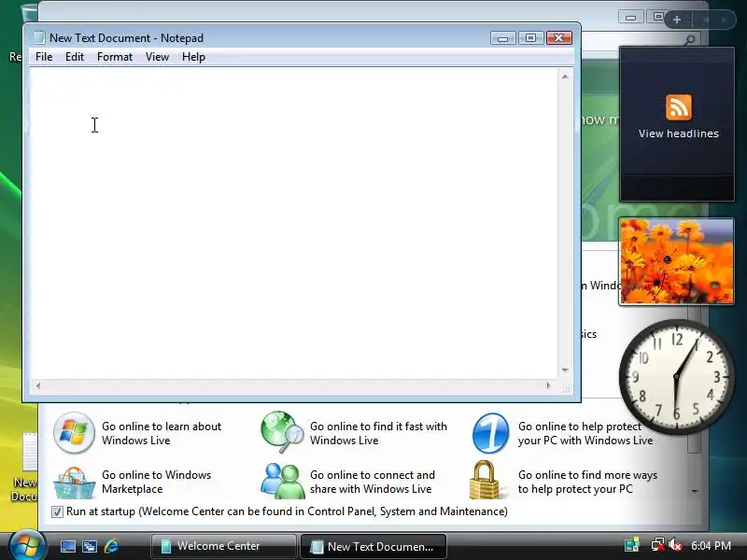Click New Text Document taskbar button

373,546
